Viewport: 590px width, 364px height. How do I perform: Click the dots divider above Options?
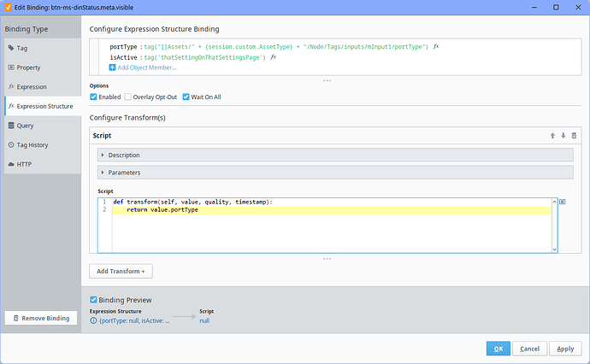click(327, 80)
